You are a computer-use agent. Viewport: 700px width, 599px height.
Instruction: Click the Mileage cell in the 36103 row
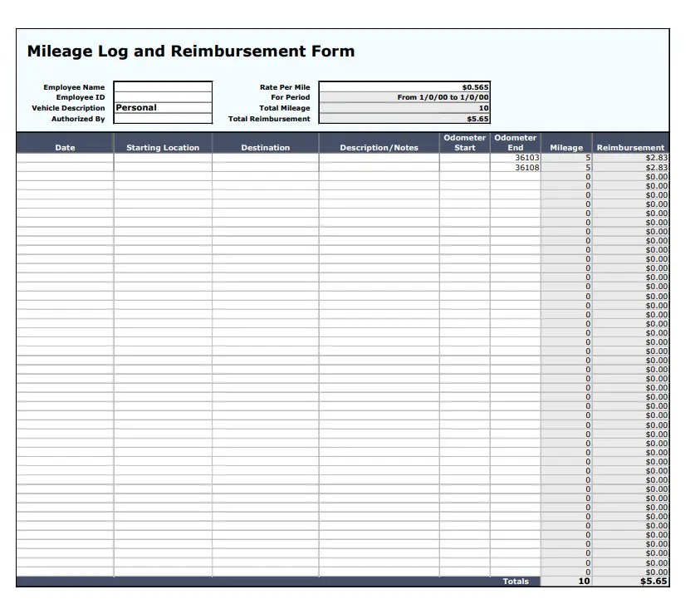[566, 158]
